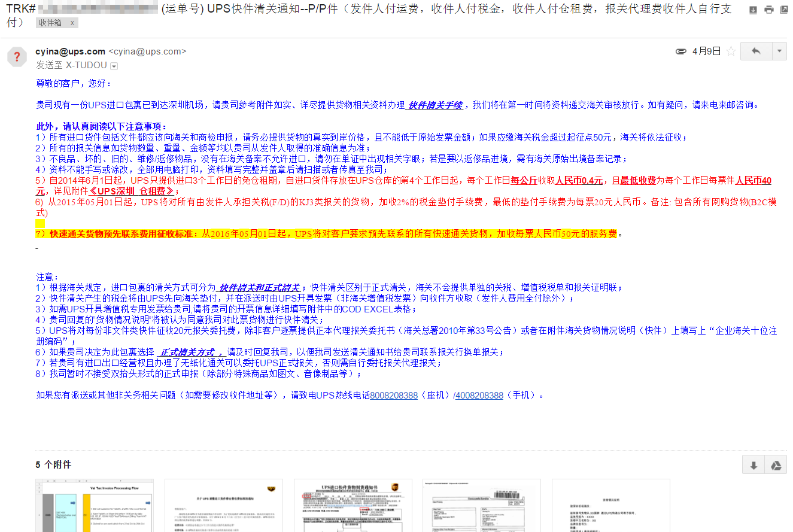
Task: Download the email using the top-right download icon
Action: coord(753,10)
